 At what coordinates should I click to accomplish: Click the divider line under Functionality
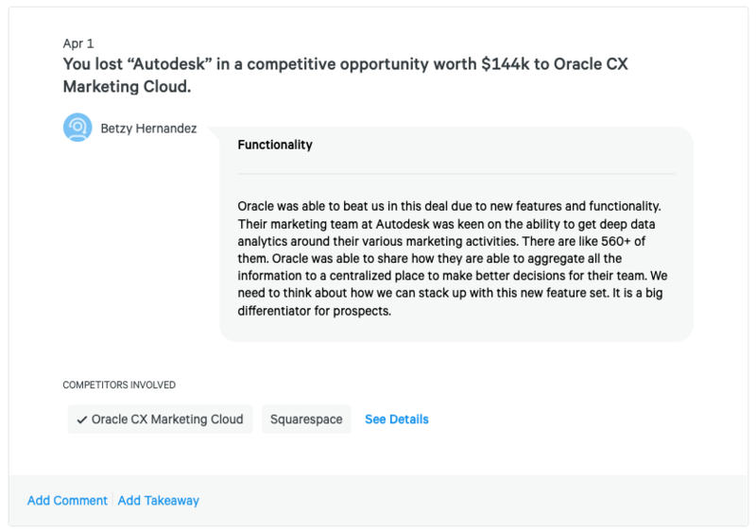click(456, 174)
